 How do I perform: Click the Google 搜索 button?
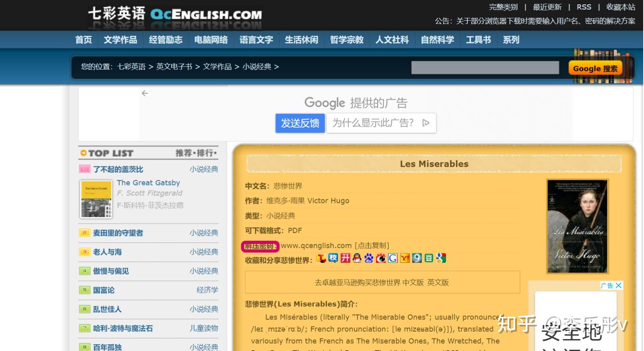pyautogui.click(x=595, y=68)
